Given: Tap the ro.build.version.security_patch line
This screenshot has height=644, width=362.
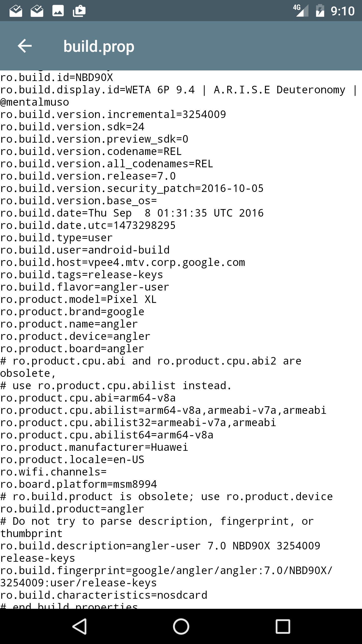Looking at the screenshot, I should click(132, 188).
